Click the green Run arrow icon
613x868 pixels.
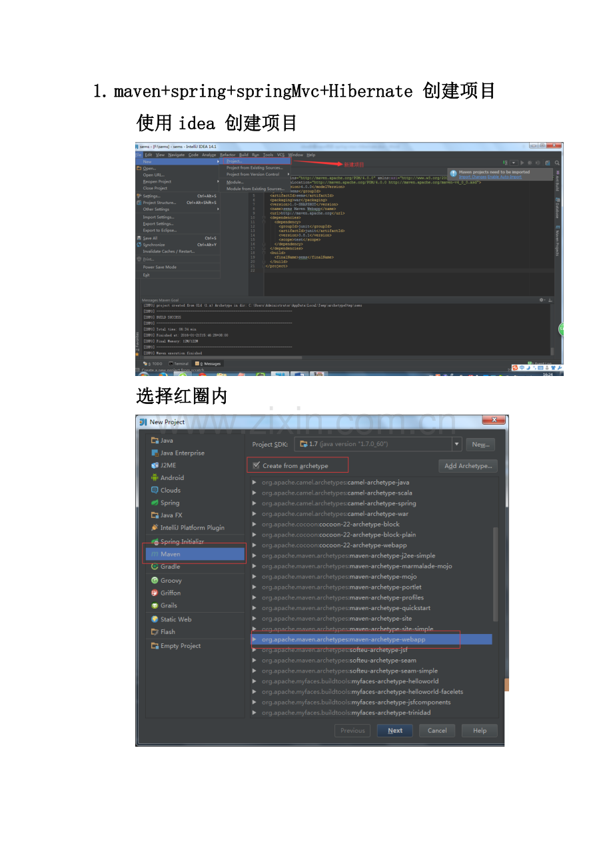coord(522,163)
